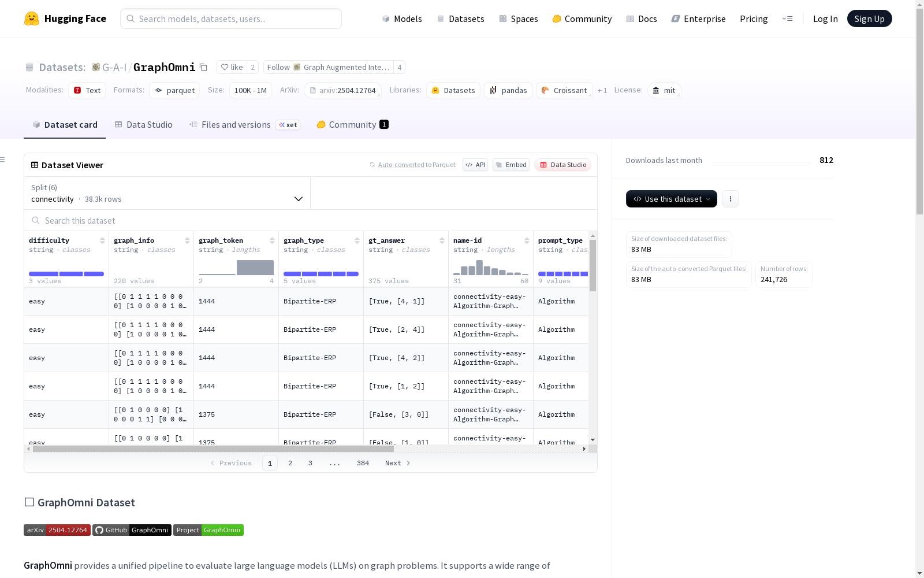Open Data Studio from the viewer header
Screen dimensions: 924x578
click(562, 165)
